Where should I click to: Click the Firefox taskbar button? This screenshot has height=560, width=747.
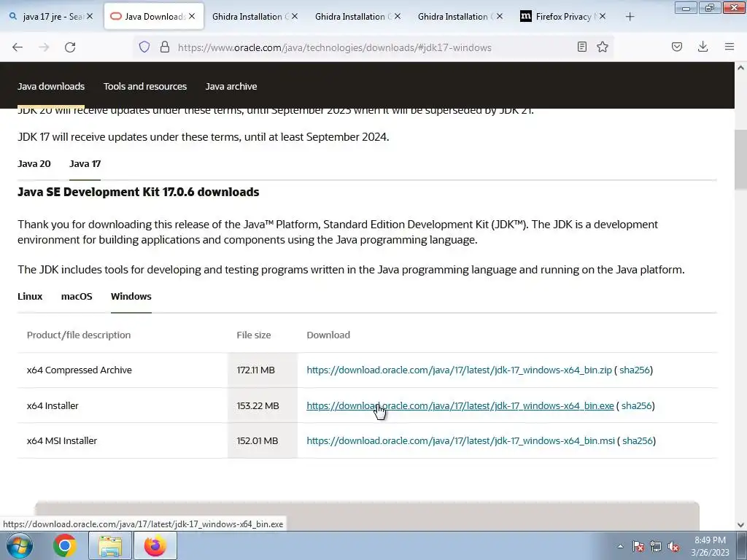[x=155, y=545]
